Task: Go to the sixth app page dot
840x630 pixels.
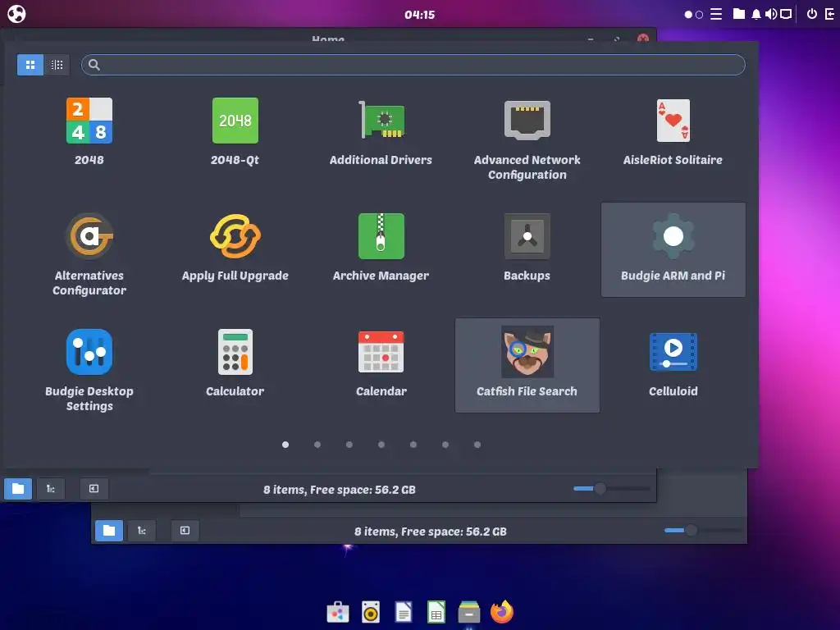Action: [445, 445]
